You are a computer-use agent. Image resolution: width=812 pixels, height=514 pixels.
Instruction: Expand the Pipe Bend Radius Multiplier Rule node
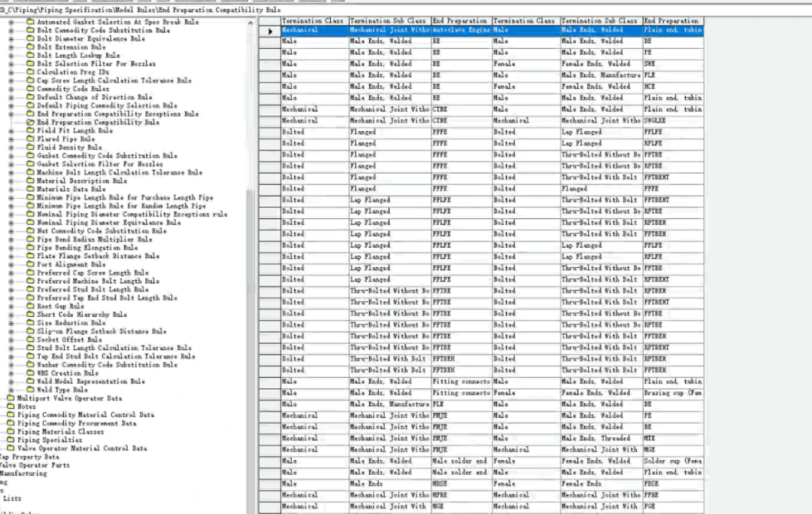[x=11, y=239]
